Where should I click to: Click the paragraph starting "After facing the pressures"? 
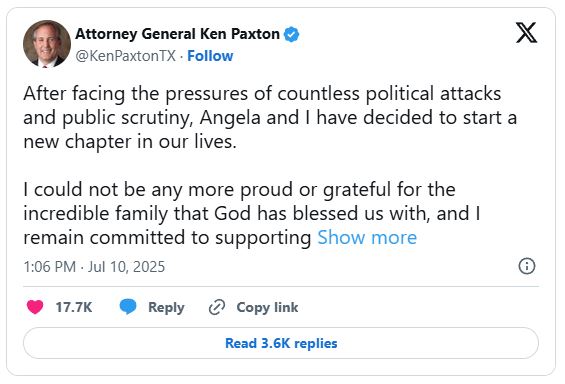(270, 117)
